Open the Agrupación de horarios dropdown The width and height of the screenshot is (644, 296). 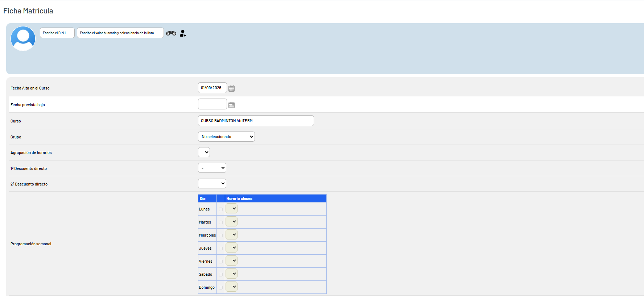(204, 152)
